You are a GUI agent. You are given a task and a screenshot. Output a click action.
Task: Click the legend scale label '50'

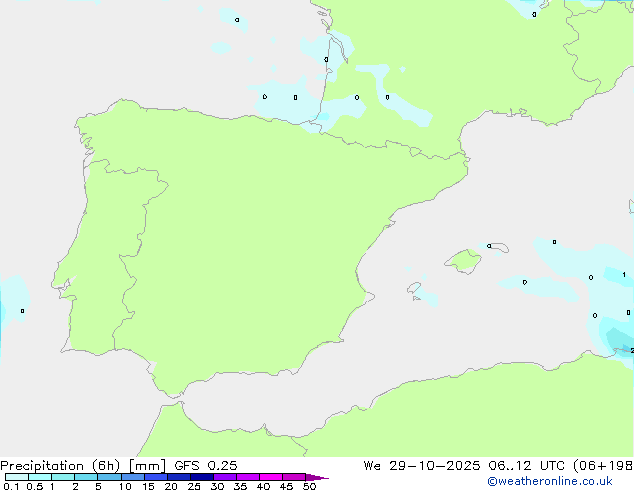coord(309,486)
